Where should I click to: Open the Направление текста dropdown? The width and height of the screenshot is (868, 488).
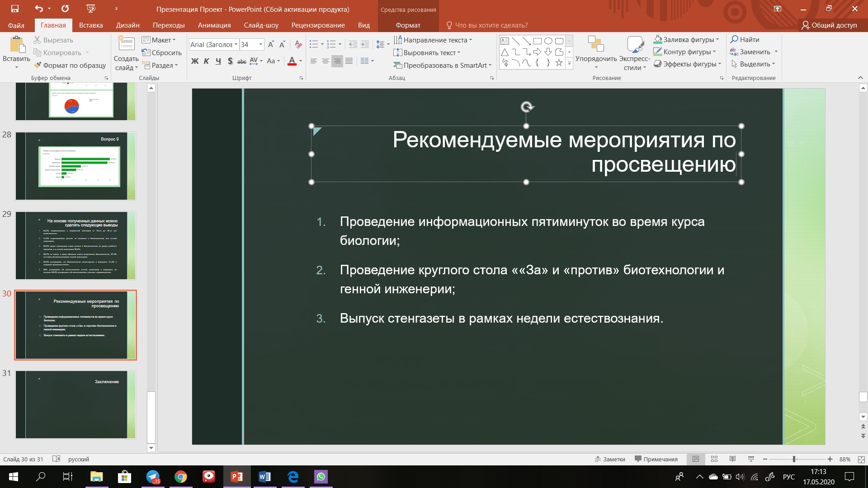[x=433, y=40]
